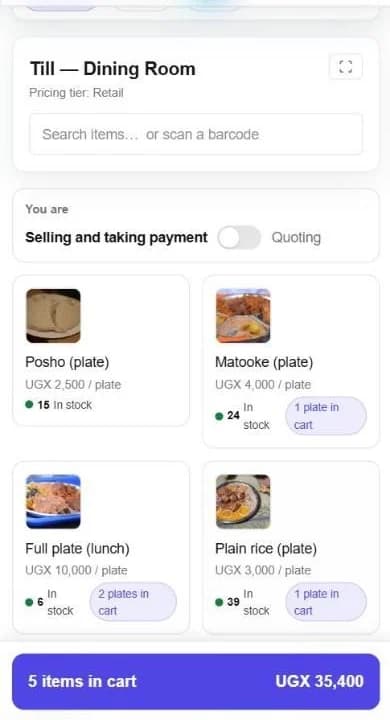
Task: Select the Quoting label
Action: click(x=296, y=237)
